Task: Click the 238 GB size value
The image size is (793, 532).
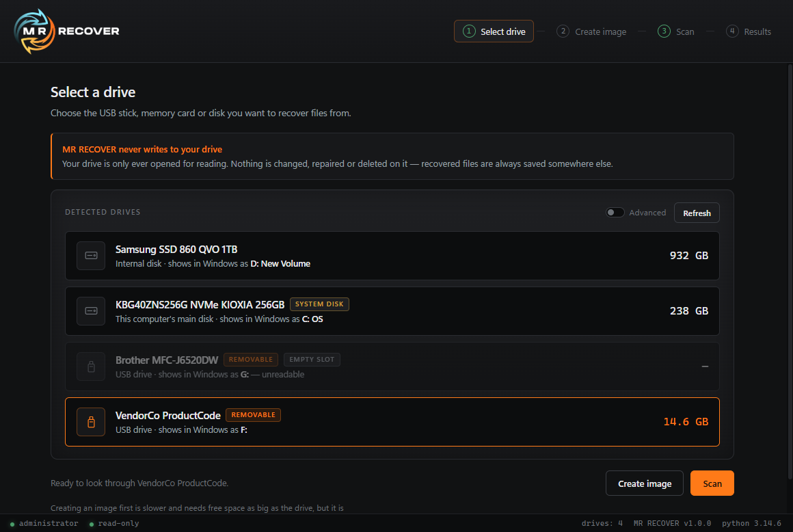Action: point(689,311)
